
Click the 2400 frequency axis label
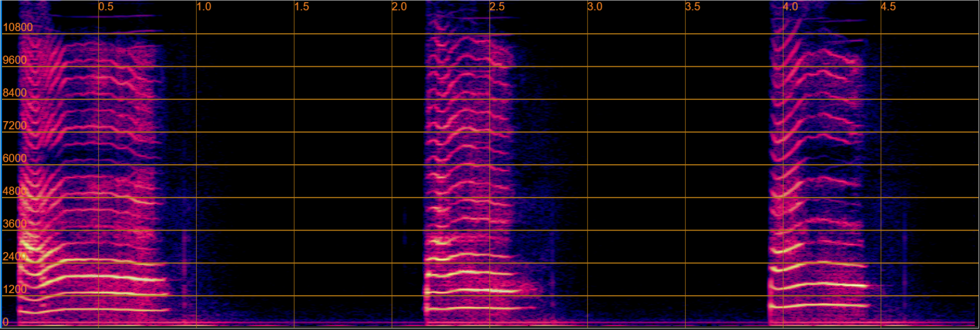click(15, 257)
